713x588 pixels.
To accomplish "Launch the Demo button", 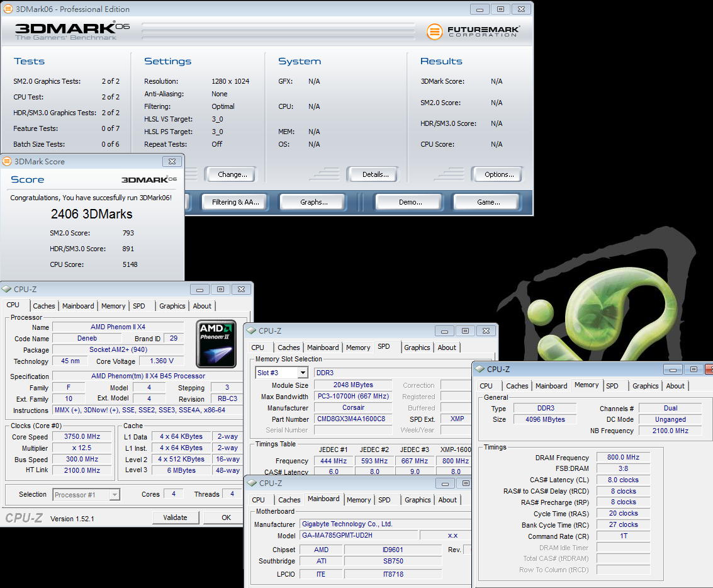I will pyautogui.click(x=410, y=202).
